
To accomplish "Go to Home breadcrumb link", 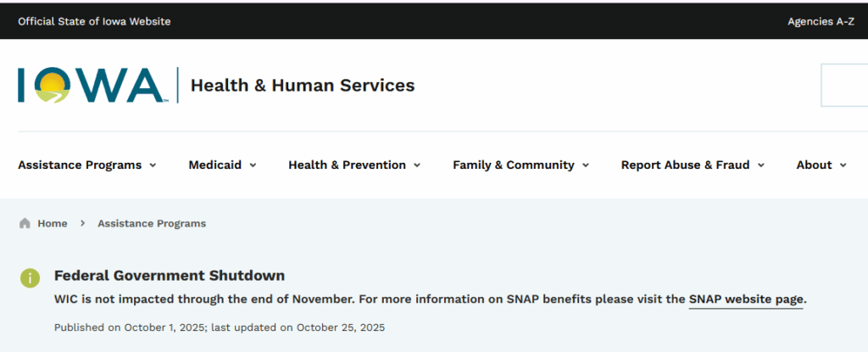I will [x=52, y=223].
